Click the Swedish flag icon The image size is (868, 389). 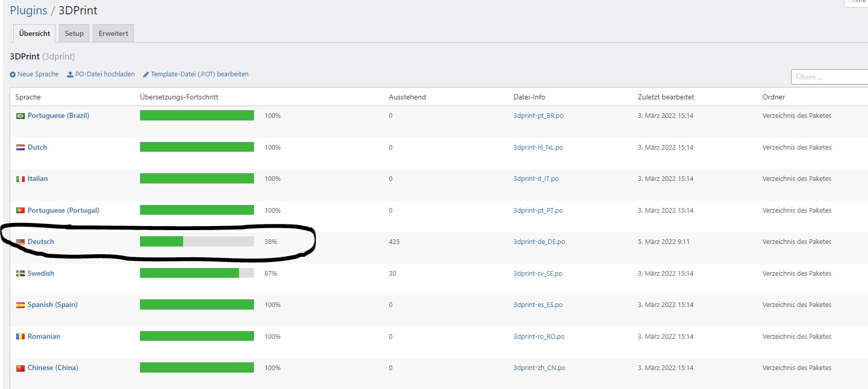pyautogui.click(x=21, y=274)
